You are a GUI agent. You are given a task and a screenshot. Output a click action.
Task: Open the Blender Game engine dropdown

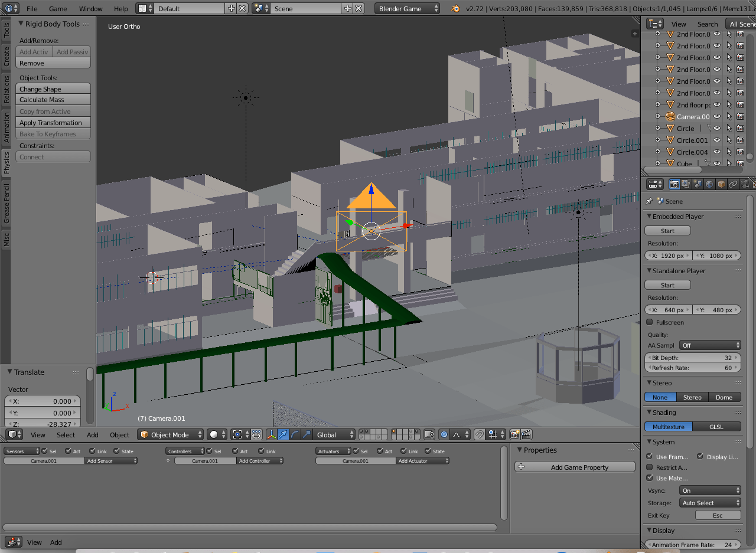pyautogui.click(x=407, y=8)
